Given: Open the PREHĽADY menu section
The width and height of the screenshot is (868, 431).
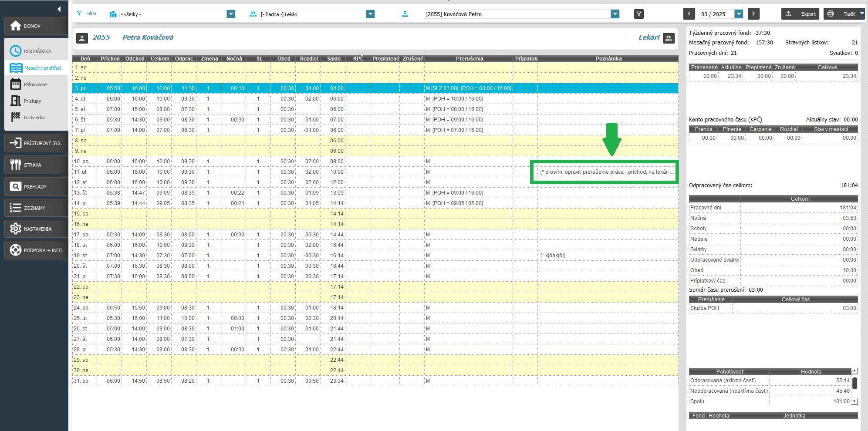Looking at the screenshot, I should coord(37,187).
